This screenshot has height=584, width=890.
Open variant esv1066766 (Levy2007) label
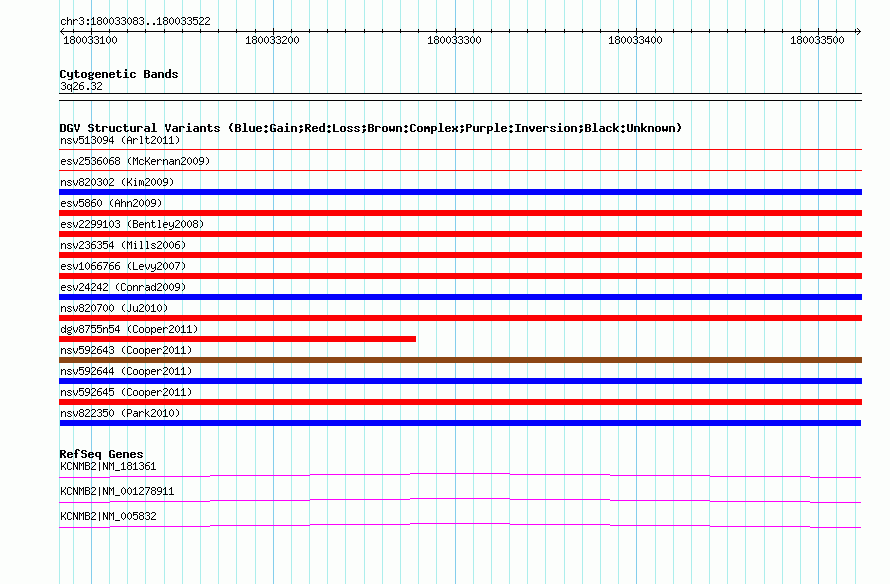[x=123, y=266]
